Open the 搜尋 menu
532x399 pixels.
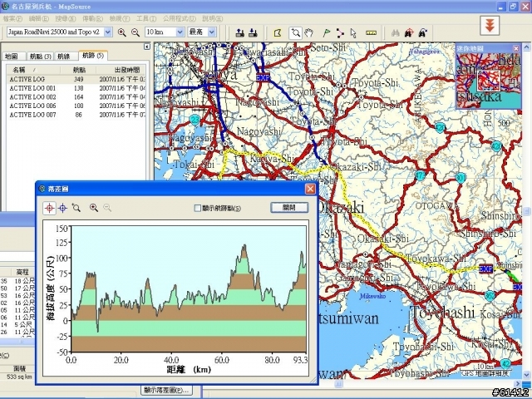point(66,18)
